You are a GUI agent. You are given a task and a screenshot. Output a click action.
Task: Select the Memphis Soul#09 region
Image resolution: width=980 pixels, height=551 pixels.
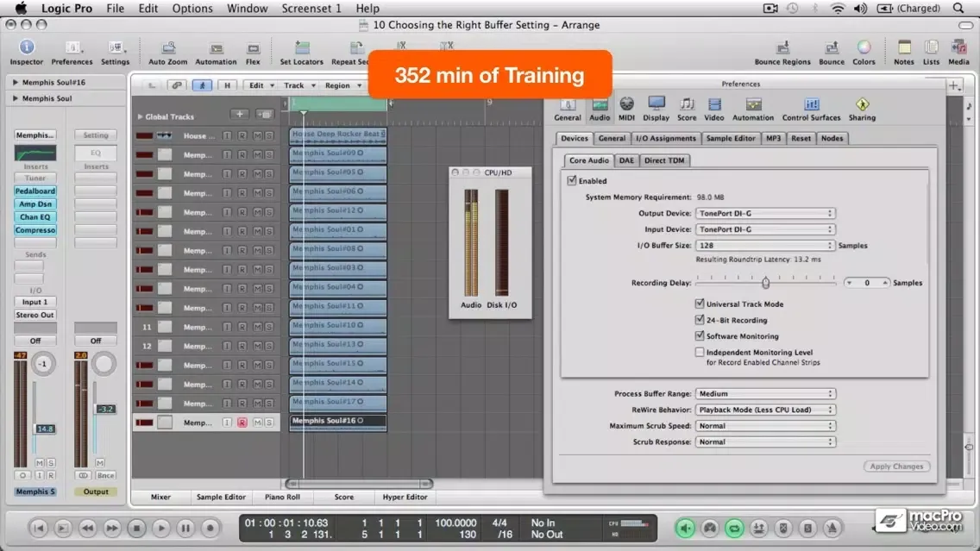pyautogui.click(x=337, y=153)
